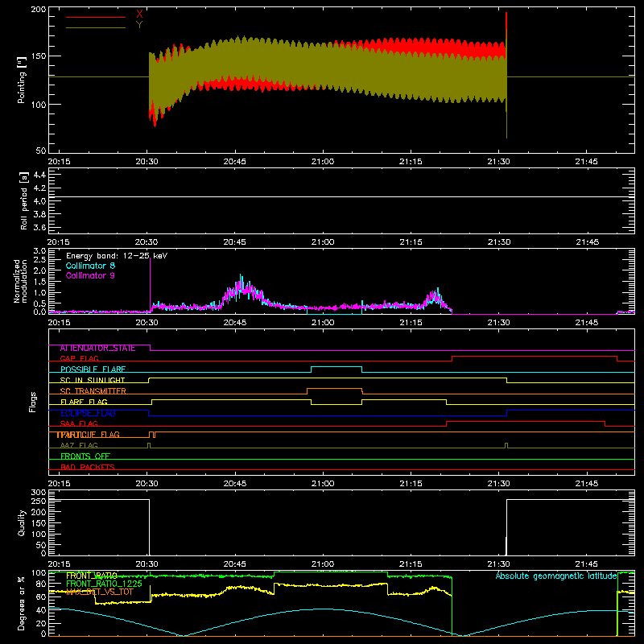This screenshot has height=644, width=644.
Task: Click 21:00 time label under Flags plot
Action: 323,484
